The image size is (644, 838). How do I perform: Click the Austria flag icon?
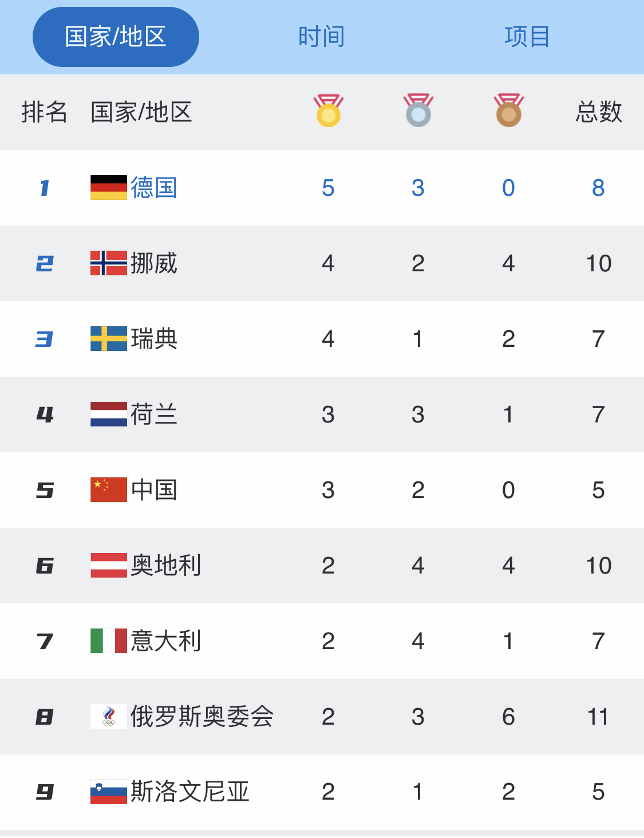[109, 566]
